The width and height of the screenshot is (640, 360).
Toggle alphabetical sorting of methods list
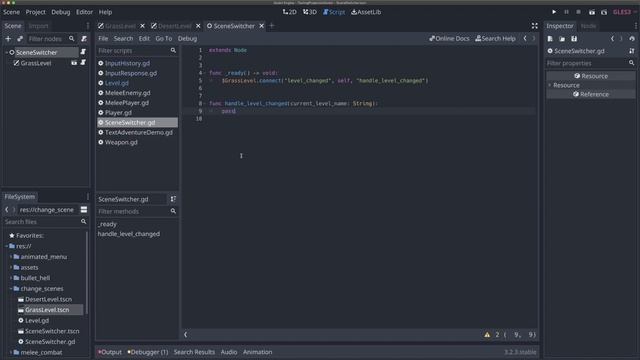[173, 199]
